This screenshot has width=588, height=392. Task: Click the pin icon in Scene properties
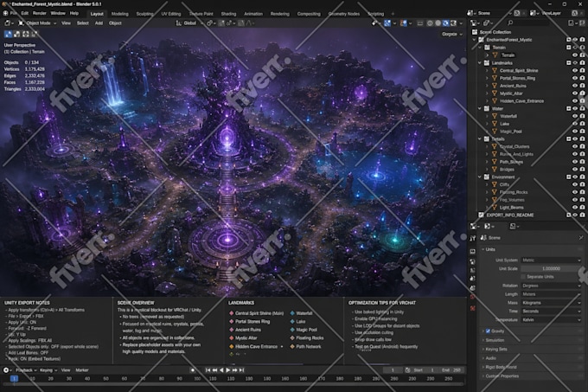point(581,238)
